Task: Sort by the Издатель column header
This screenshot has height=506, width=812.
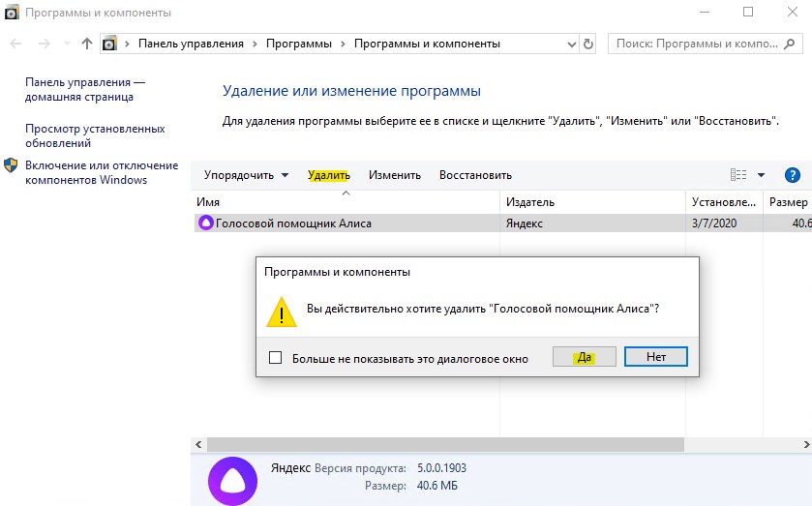Action: coord(592,202)
